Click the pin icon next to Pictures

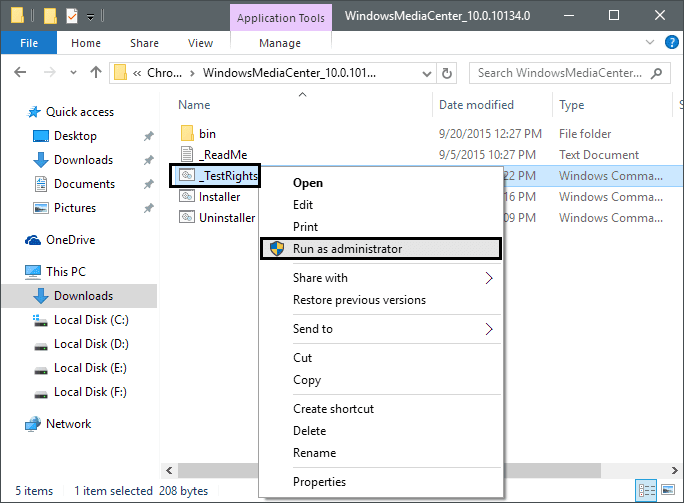click(149, 208)
